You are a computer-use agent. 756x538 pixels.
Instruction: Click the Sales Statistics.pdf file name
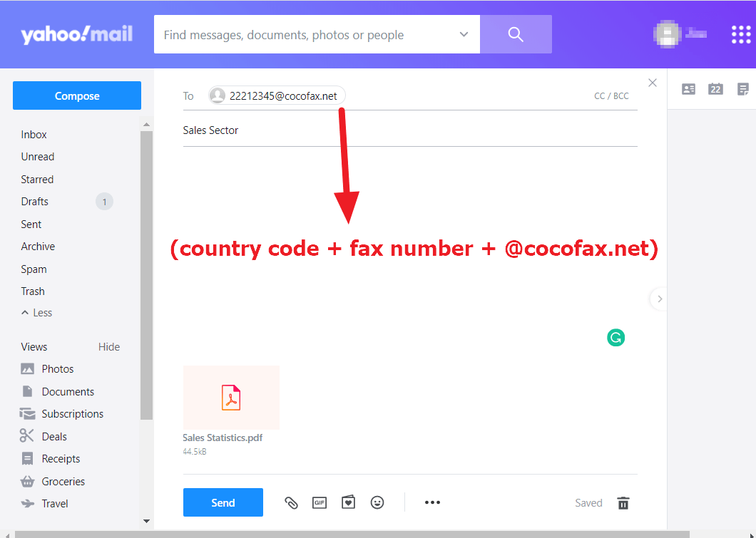click(x=223, y=438)
